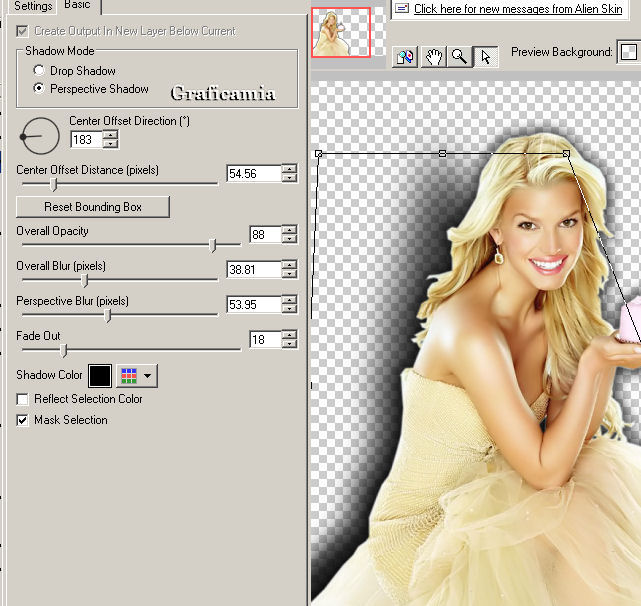Image resolution: width=641 pixels, height=606 pixels.
Task: Open the black Shadow Color swatch
Action: [100, 376]
